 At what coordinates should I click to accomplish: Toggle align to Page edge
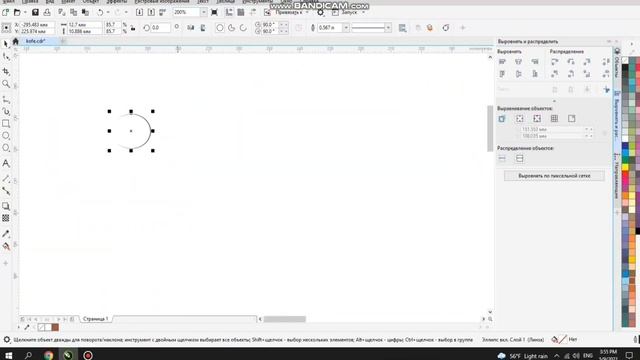[x=520, y=119]
